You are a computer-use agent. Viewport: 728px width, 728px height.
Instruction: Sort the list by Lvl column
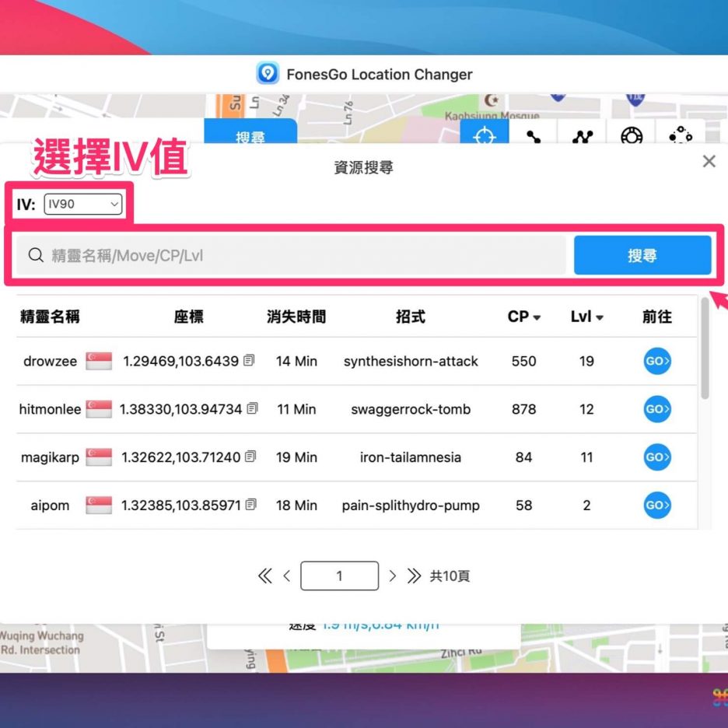[586, 317]
